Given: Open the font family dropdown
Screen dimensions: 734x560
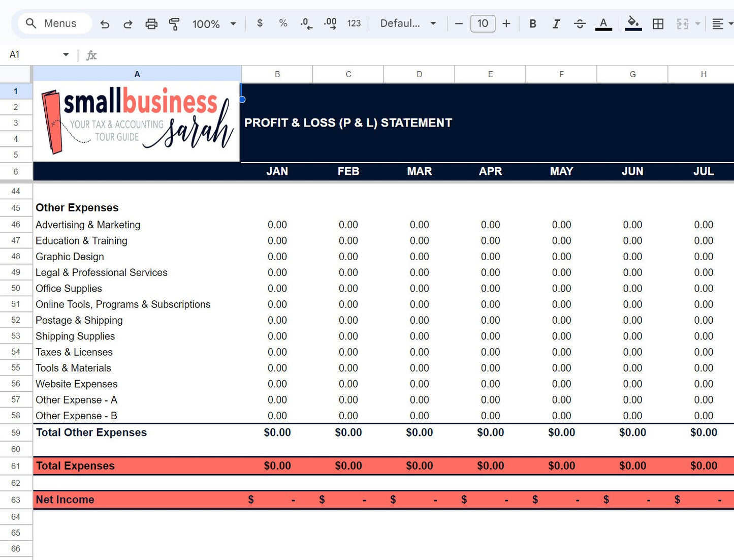Looking at the screenshot, I should coord(408,23).
